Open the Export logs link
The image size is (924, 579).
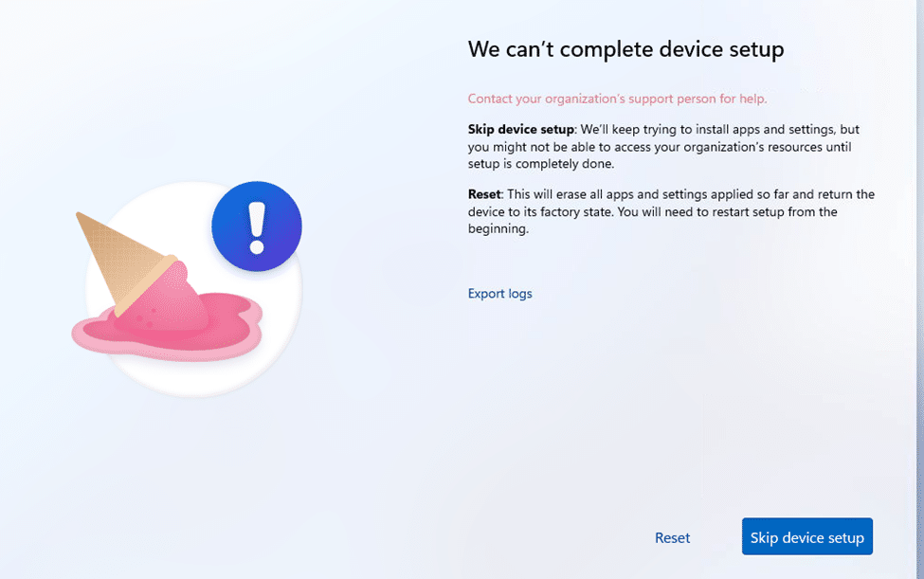click(x=499, y=294)
